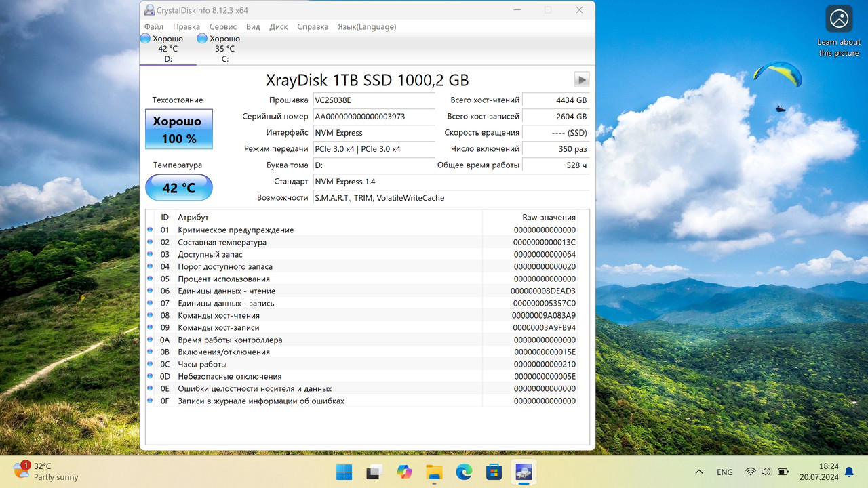
Task: Click the interface field NVM Express
Action: point(374,133)
